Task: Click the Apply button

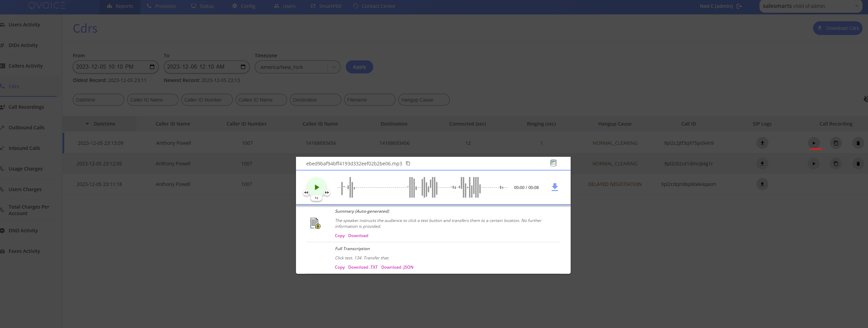Action: [x=359, y=67]
